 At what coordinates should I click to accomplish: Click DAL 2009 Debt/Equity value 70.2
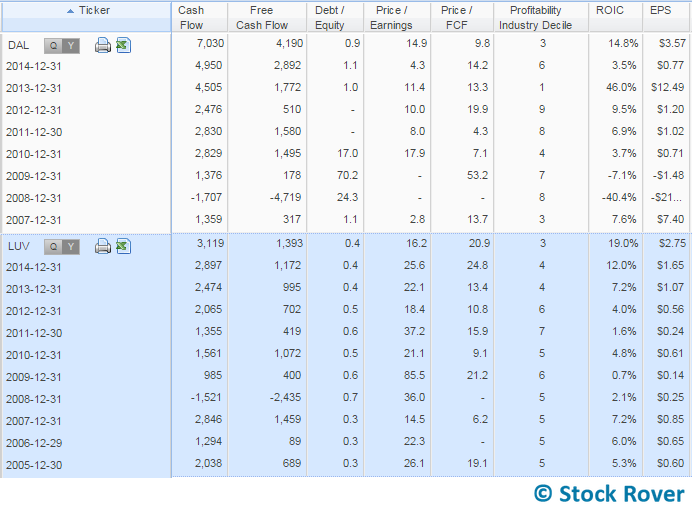coord(347,176)
